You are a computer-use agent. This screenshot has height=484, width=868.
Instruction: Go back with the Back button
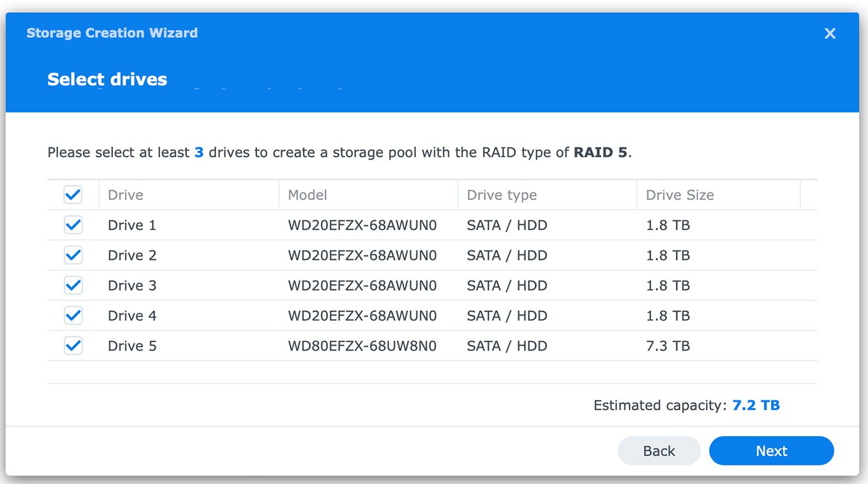[659, 451]
